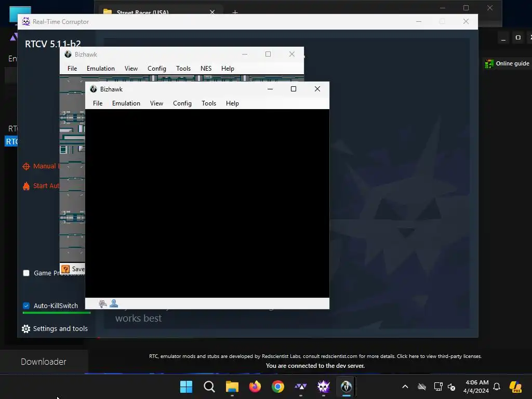Open File menu in front Bizhawk window

[x=98, y=103]
